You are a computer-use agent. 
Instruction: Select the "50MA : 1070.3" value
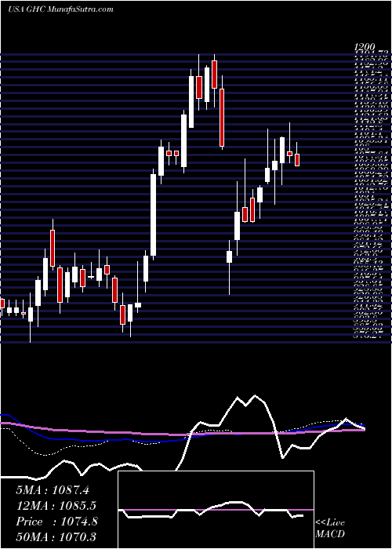tap(56, 537)
